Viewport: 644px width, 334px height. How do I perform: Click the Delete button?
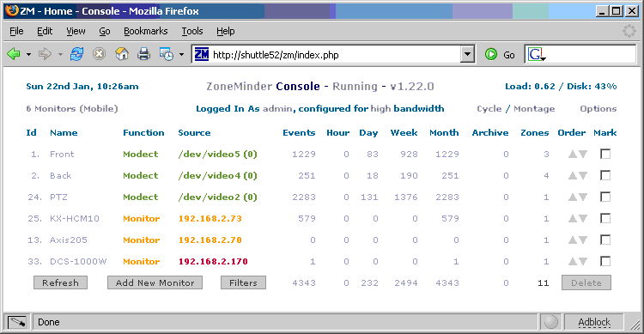tap(586, 282)
